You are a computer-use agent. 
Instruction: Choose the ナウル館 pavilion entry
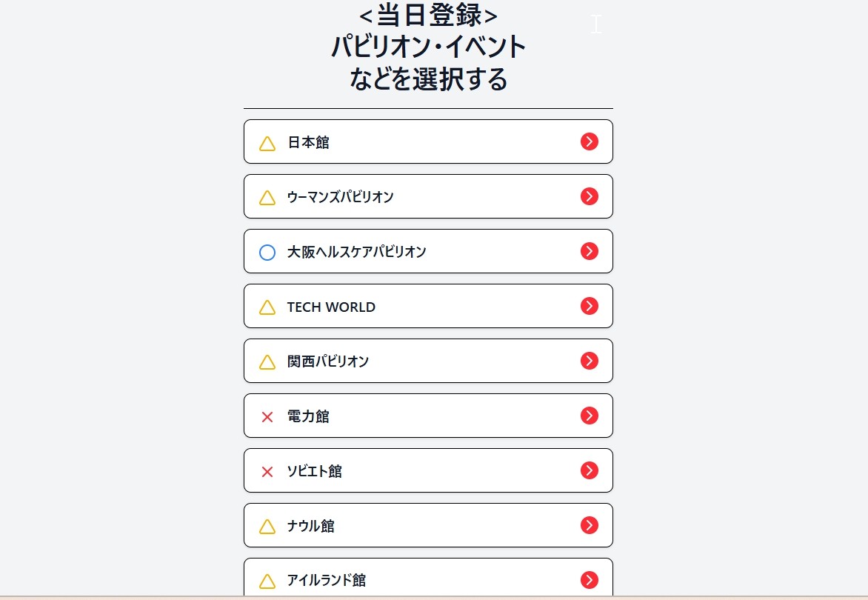tap(311, 526)
